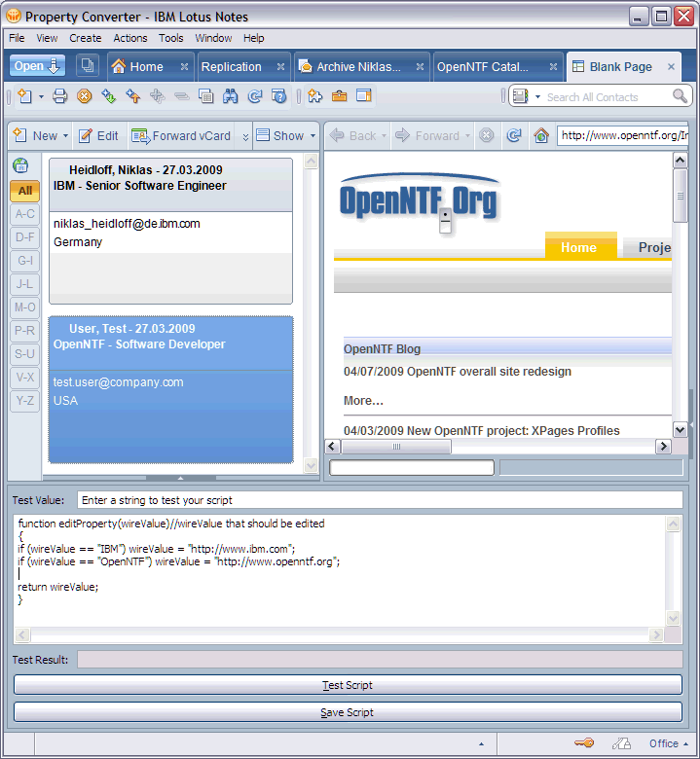The height and width of the screenshot is (759, 700).
Task: Open the Tools menu
Action: pos(171,38)
